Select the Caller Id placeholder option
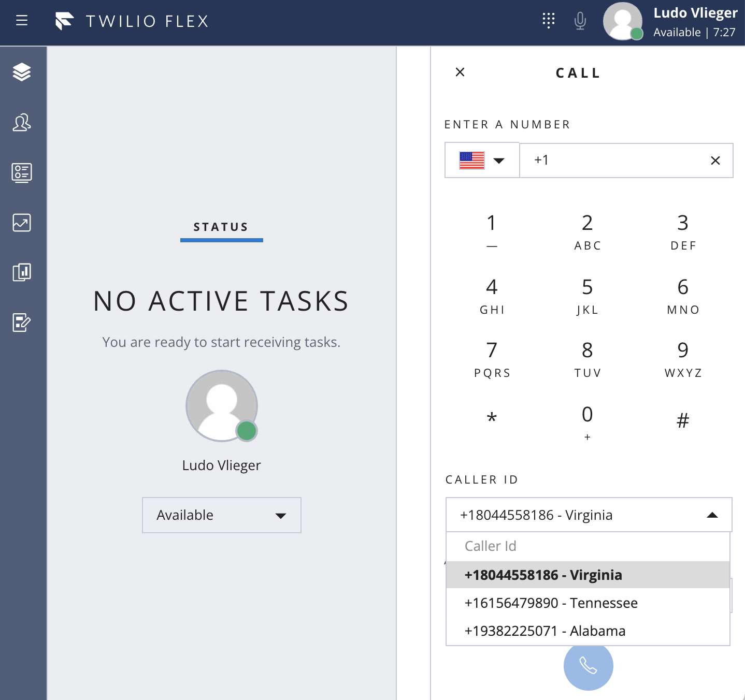This screenshot has width=745, height=700. [588, 546]
